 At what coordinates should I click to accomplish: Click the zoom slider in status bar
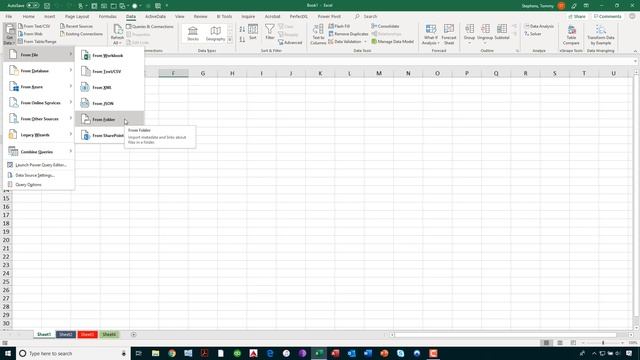[x=603, y=343]
